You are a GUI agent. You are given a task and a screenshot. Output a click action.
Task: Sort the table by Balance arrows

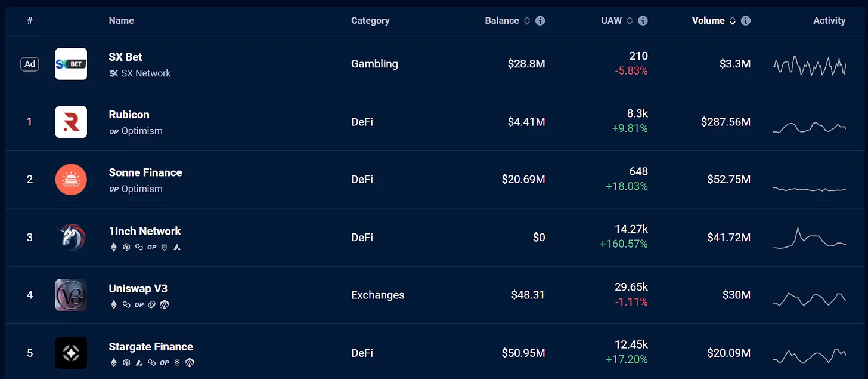click(x=527, y=20)
